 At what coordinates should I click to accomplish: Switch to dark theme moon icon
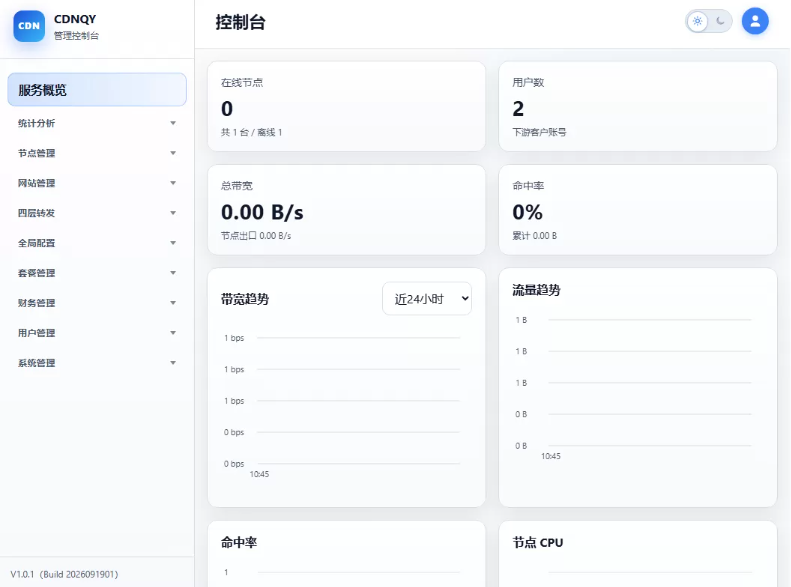[720, 21]
